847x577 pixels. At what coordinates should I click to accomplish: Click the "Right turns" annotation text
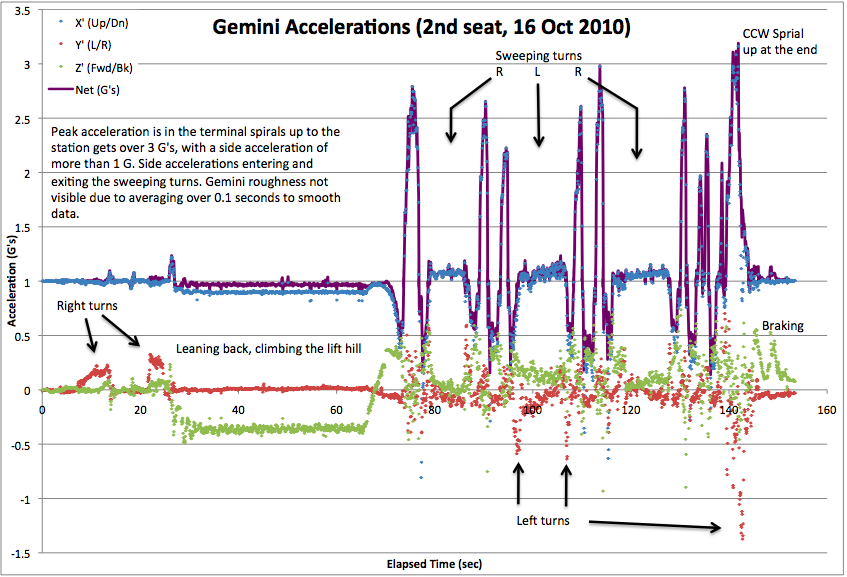(x=87, y=305)
